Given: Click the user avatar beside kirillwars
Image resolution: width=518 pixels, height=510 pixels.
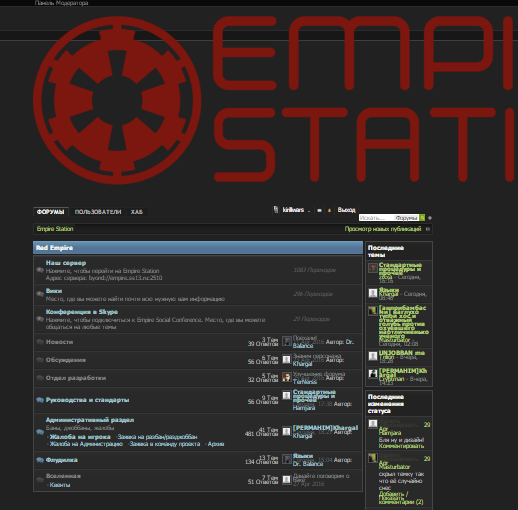Looking at the screenshot, I should coord(276,210).
